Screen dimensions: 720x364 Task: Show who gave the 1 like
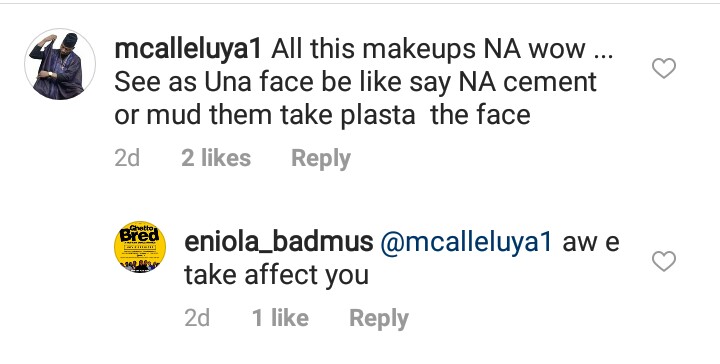[x=280, y=318]
